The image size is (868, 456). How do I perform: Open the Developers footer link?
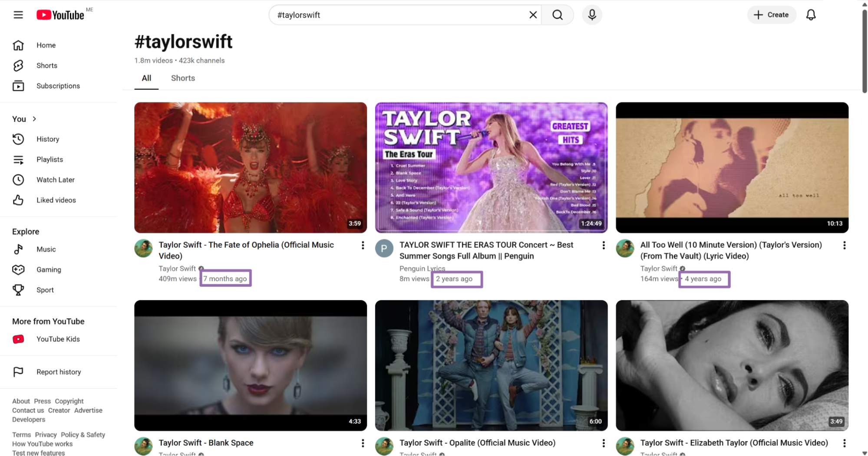click(29, 420)
